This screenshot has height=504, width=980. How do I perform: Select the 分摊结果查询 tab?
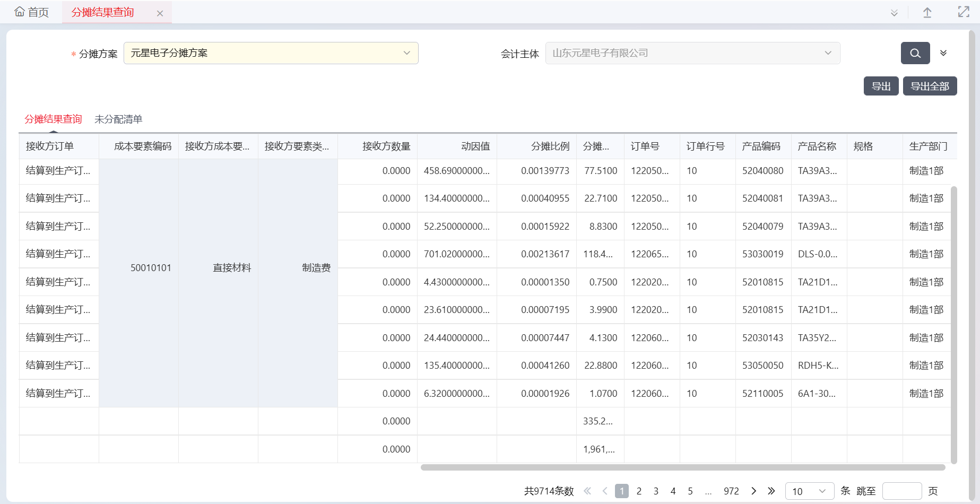pos(53,119)
